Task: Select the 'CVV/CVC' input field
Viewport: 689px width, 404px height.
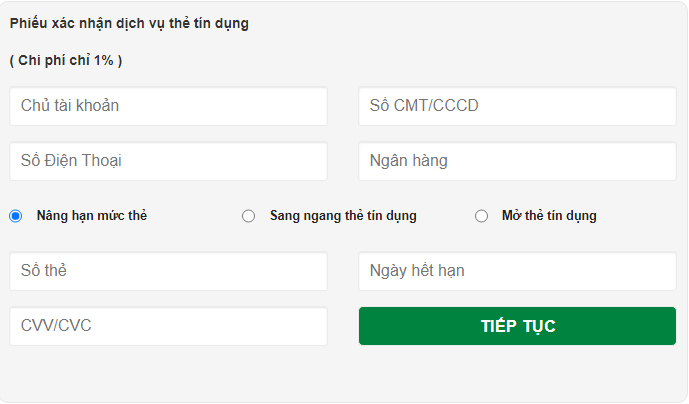Action: [x=168, y=326]
